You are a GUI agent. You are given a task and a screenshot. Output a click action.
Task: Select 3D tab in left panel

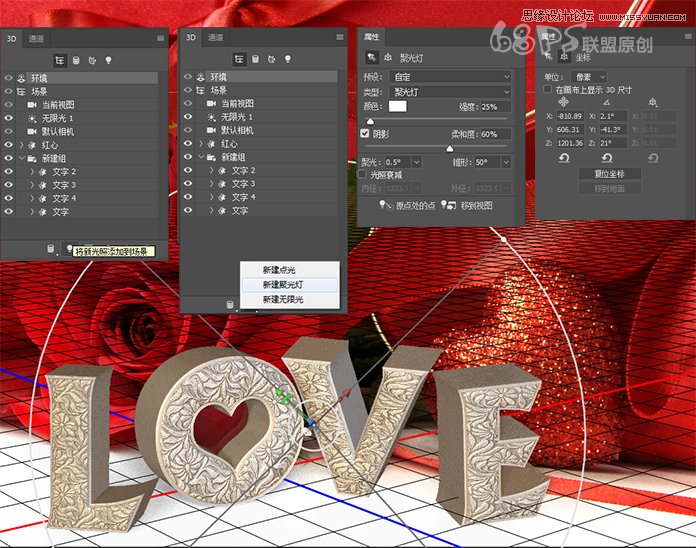(12, 39)
